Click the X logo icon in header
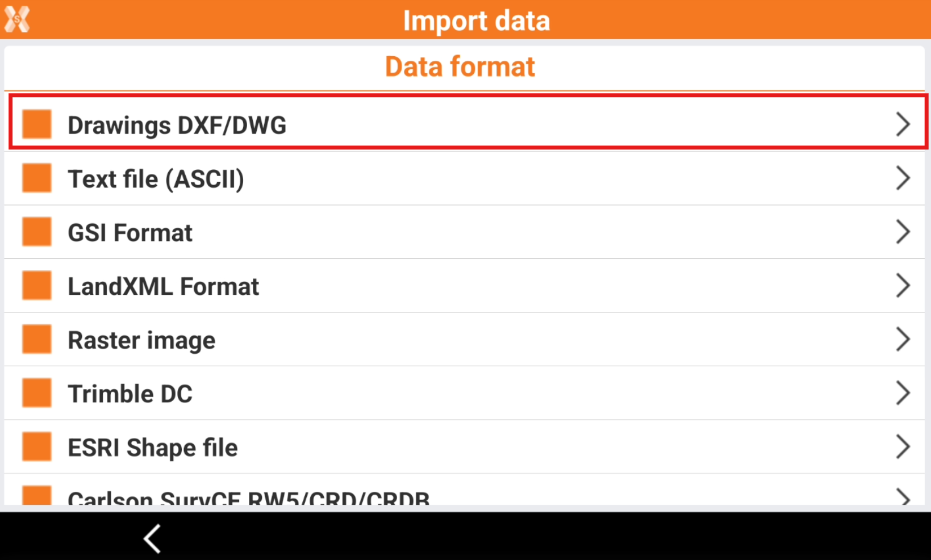 [x=17, y=19]
